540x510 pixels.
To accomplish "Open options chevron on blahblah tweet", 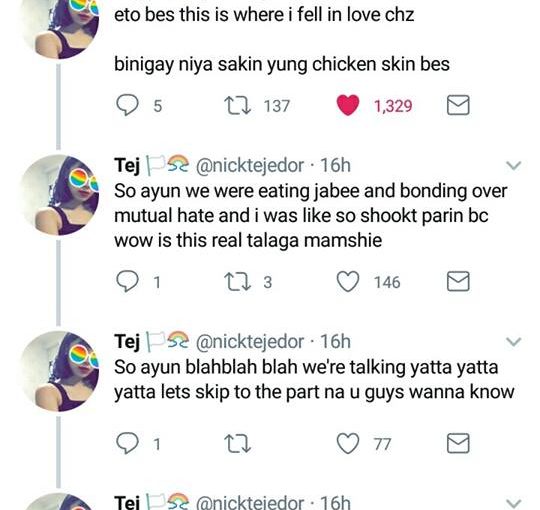I will point(514,342).
